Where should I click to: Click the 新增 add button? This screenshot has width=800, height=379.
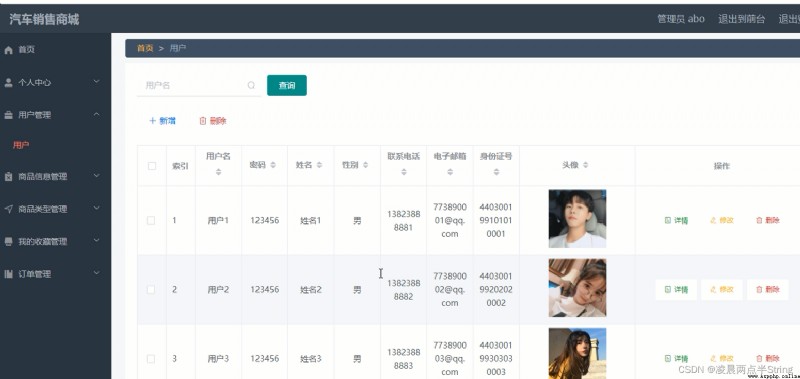tap(162, 121)
